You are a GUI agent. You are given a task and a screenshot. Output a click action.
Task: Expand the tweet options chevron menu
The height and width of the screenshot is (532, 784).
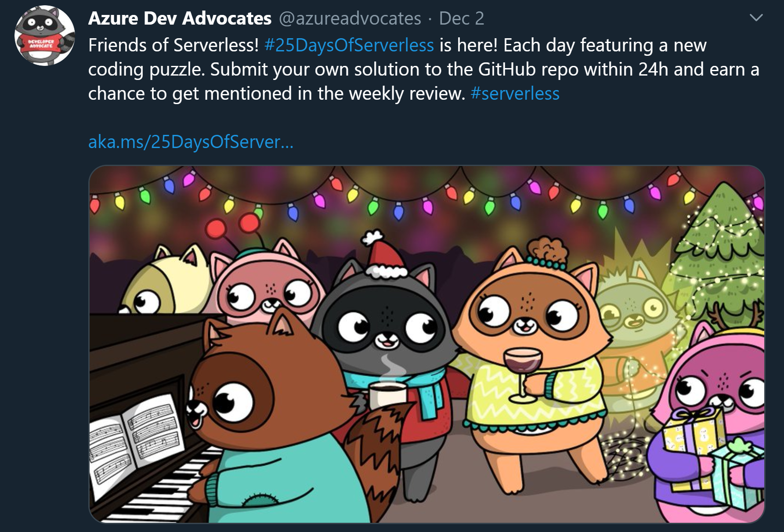coord(755,18)
